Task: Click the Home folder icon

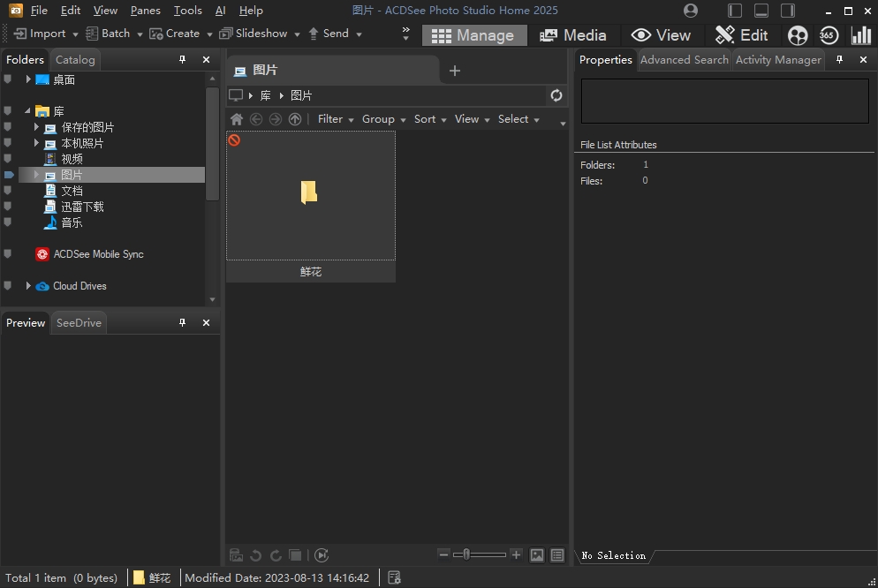Action: pyautogui.click(x=236, y=119)
